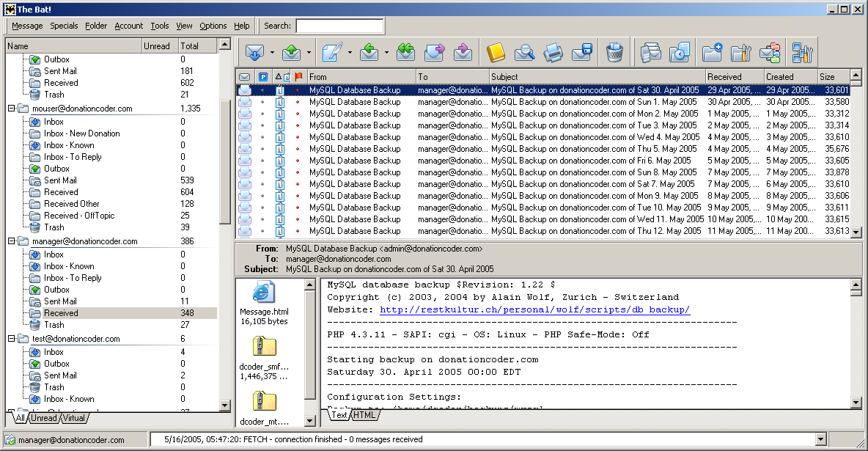868x451 pixels.
Task: Switch to the Virtual folder tab
Action: pyautogui.click(x=73, y=418)
